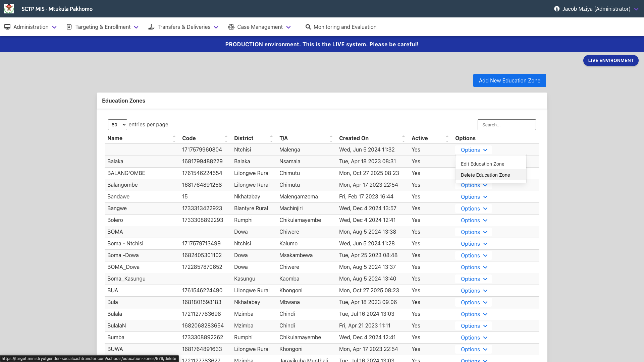
Task: Click the Monitoring and Evaluation magnifier icon
Action: [308, 27]
